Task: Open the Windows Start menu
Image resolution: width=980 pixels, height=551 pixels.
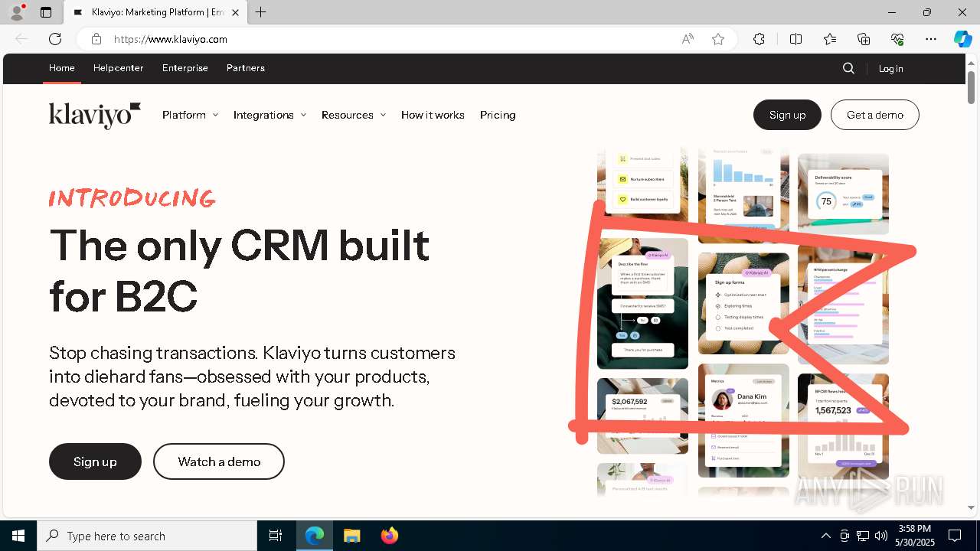Action: pos(18,536)
